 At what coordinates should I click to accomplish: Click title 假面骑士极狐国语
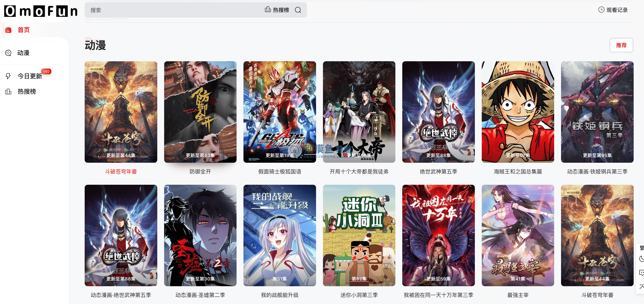point(280,172)
